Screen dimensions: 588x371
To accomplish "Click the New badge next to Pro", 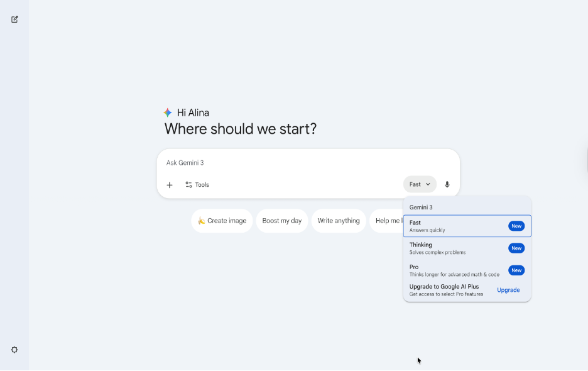I will [516, 270].
